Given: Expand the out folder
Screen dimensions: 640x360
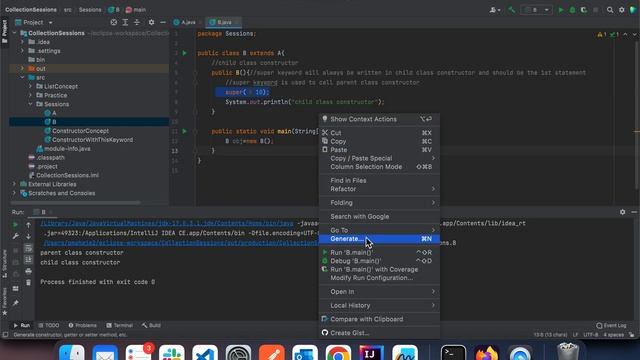Looking at the screenshot, I should pos(22,69).
